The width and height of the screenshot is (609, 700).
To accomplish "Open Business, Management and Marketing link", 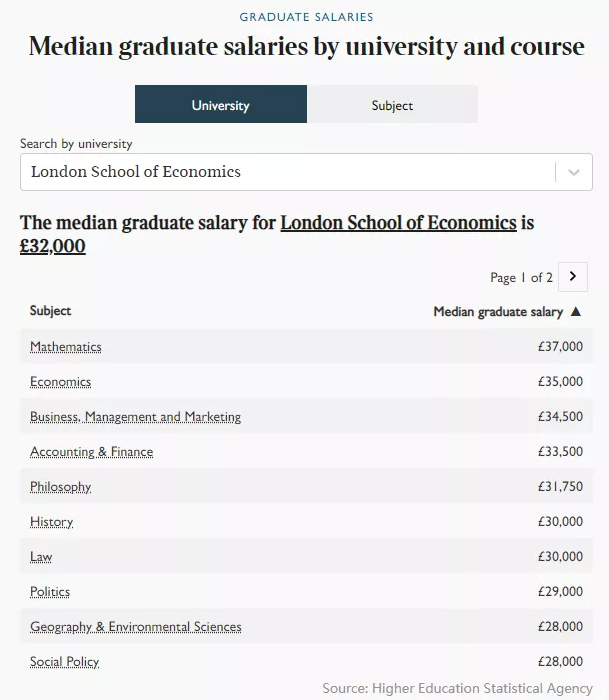I will pos(135,417).
